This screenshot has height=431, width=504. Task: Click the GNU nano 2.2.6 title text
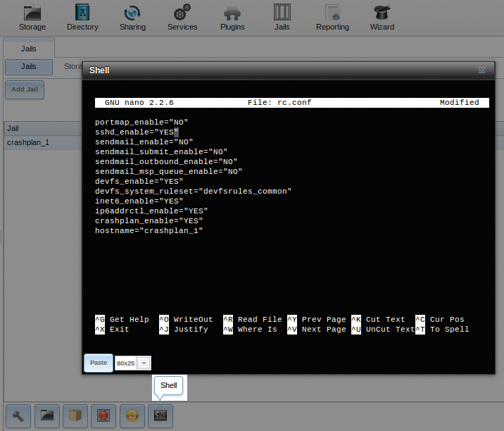(x=139, y=103)
